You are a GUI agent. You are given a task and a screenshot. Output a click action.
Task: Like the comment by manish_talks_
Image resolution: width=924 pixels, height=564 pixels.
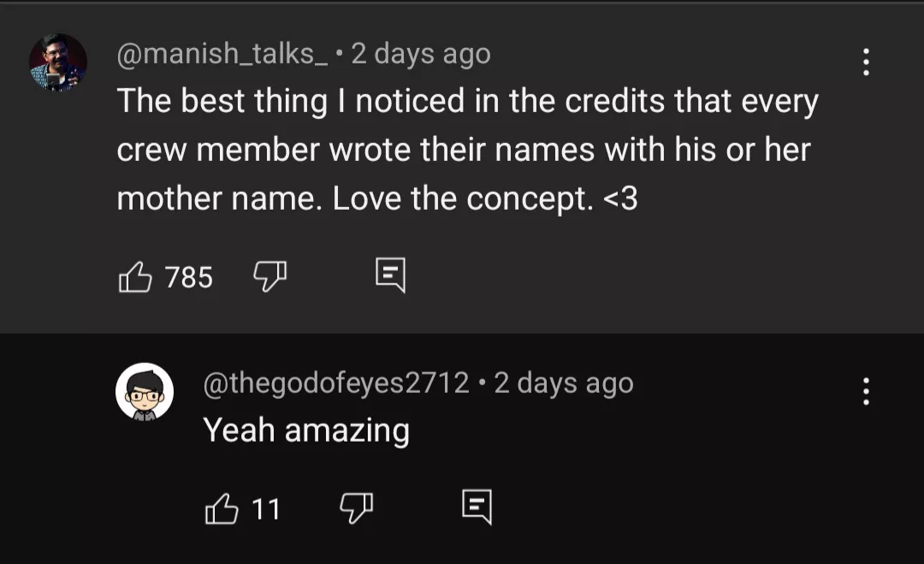tap(135, 277)
